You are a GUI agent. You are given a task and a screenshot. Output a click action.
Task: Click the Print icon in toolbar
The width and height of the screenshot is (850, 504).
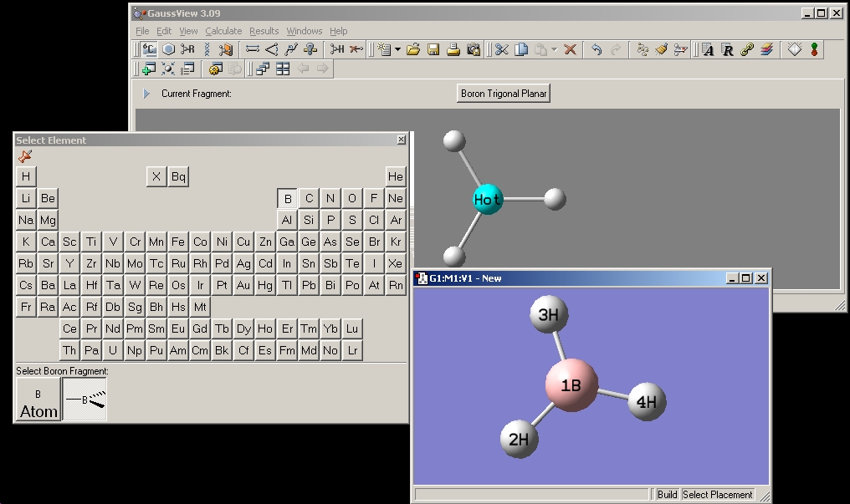click(x=453, y=50)
